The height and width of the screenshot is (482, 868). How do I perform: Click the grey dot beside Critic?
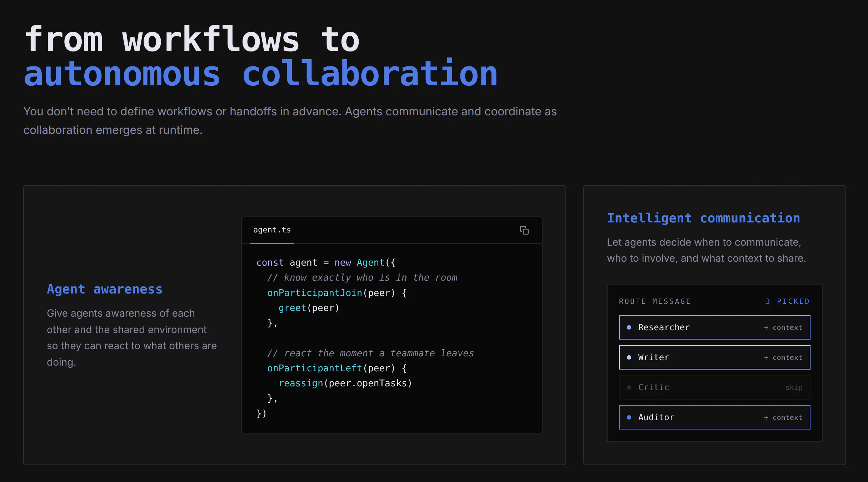629,387
